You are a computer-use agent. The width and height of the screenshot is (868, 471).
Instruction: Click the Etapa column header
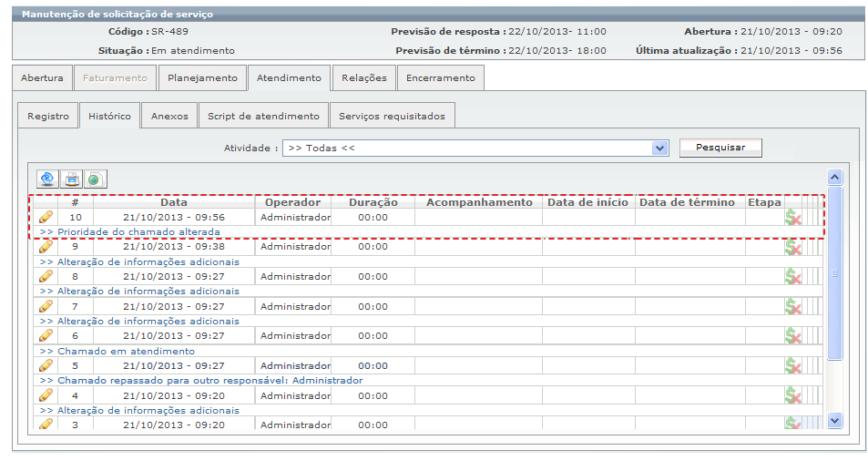[764, 202]
